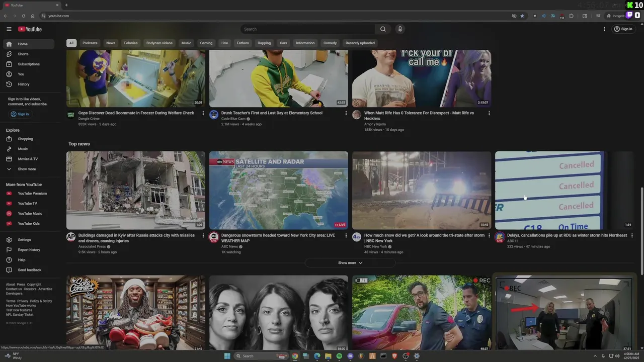This screenshot has height=362, width=644.
Task: Open Send feedback in sidebar
Action: 29,270
